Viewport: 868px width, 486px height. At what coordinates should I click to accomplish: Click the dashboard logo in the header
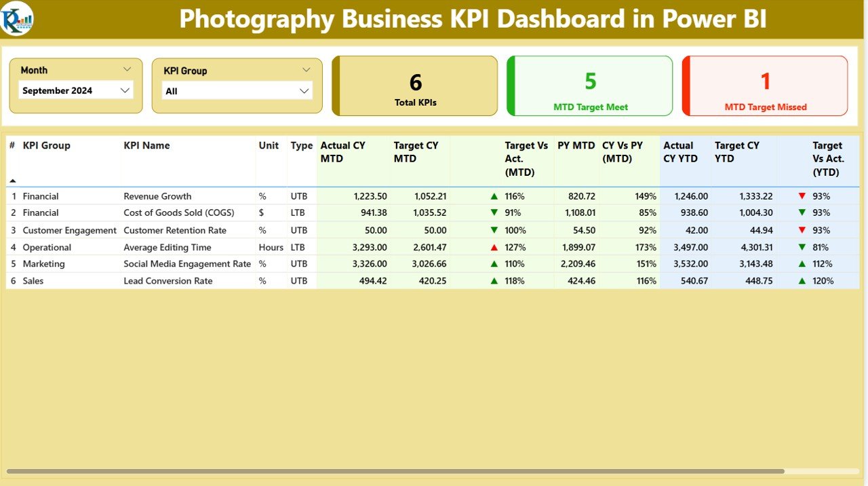17,18
